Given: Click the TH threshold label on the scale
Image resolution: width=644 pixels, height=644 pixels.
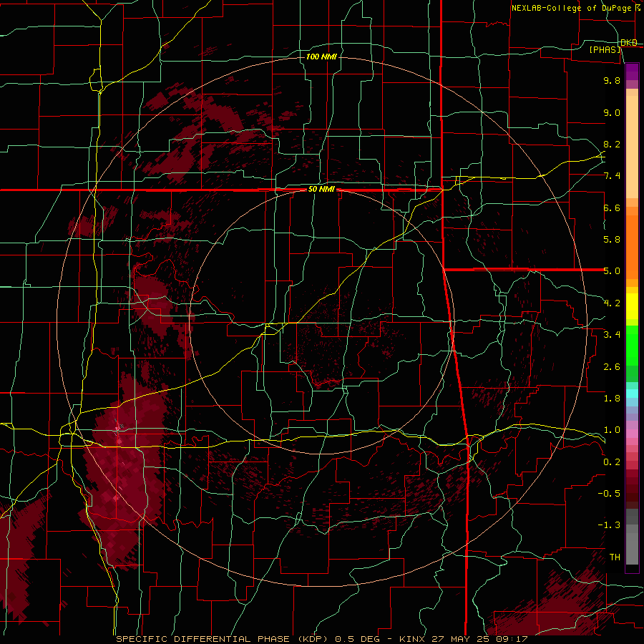Looking at the screenshot, I should click(615, 557).
